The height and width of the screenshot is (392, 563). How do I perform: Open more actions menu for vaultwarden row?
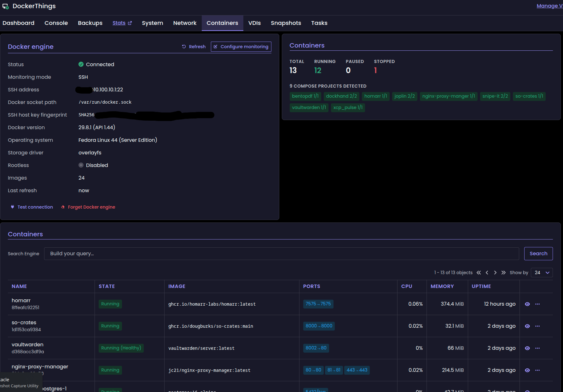[x=537, y=348]
